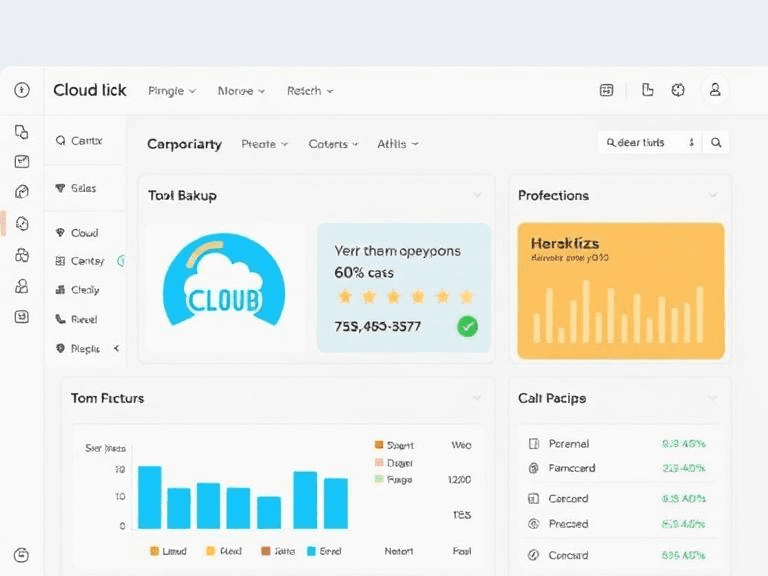Viewport: 768px width, 576px height.
Task: Click the circular icon at sidebar bottom
Action: tap(22, 555)
